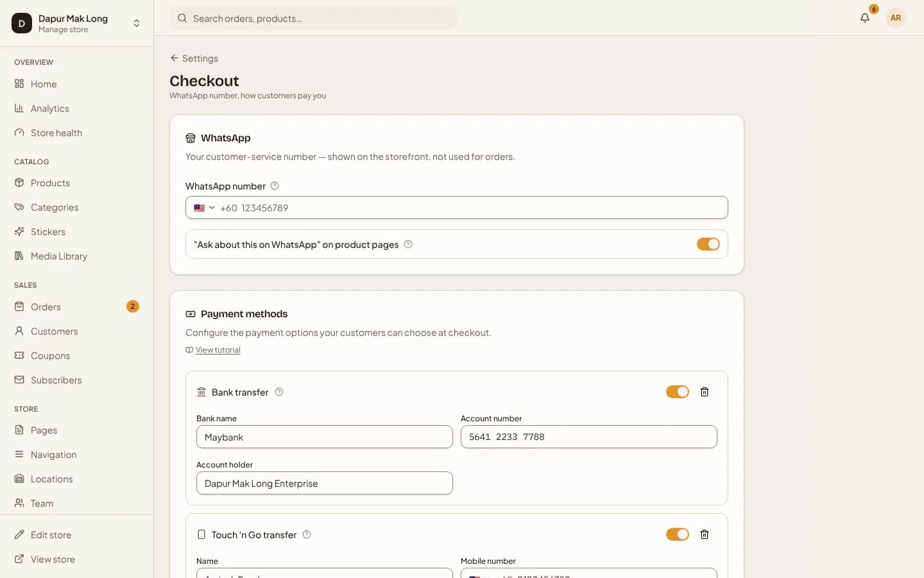
Task: Disable the Touch 'n Go transfer toggle
Action: [678, 534]
